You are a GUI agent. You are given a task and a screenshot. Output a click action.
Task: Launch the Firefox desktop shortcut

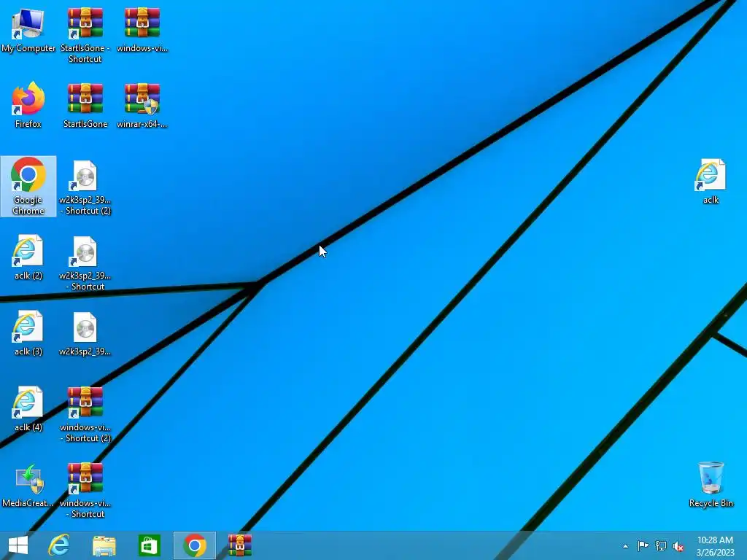(28, 106)
